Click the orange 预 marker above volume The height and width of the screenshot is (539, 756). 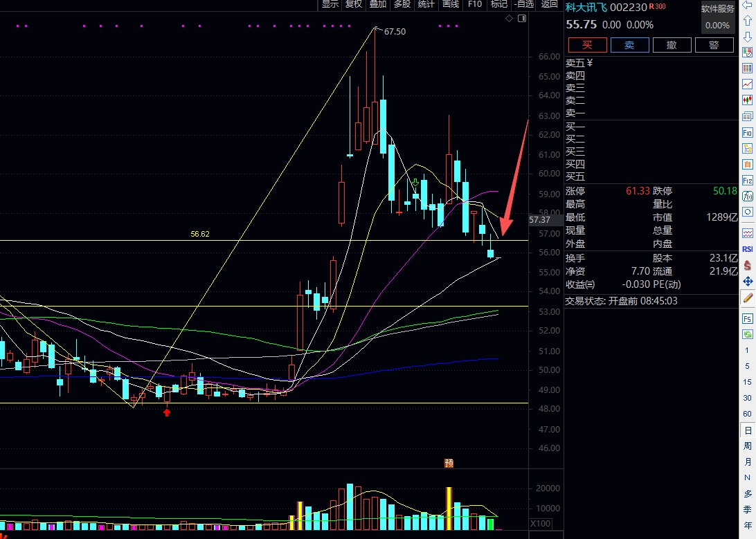click(x=449, y=464)
